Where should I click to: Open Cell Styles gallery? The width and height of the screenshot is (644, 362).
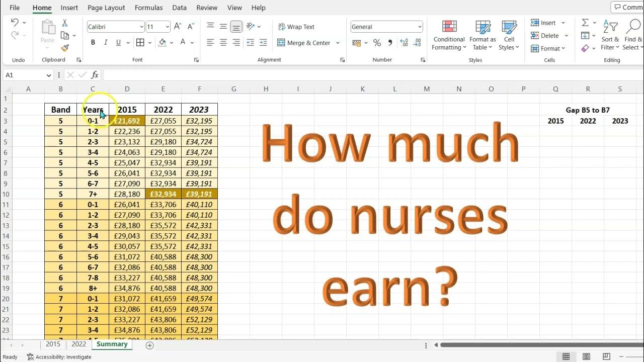509,35
